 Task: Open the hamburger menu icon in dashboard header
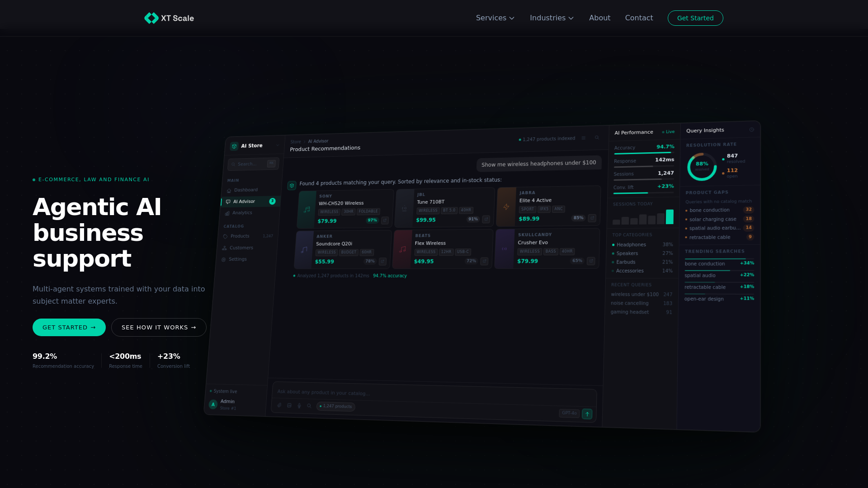(x=583, y=138)
